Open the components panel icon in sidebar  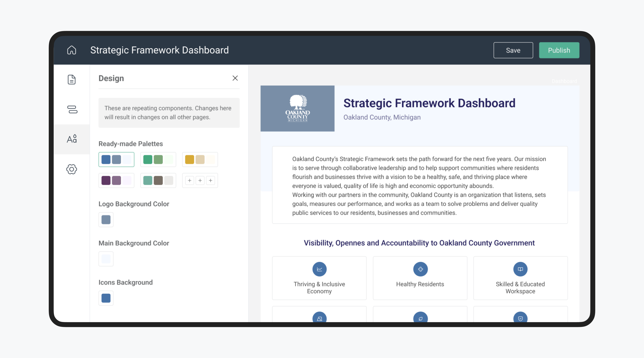coord(72,109)
